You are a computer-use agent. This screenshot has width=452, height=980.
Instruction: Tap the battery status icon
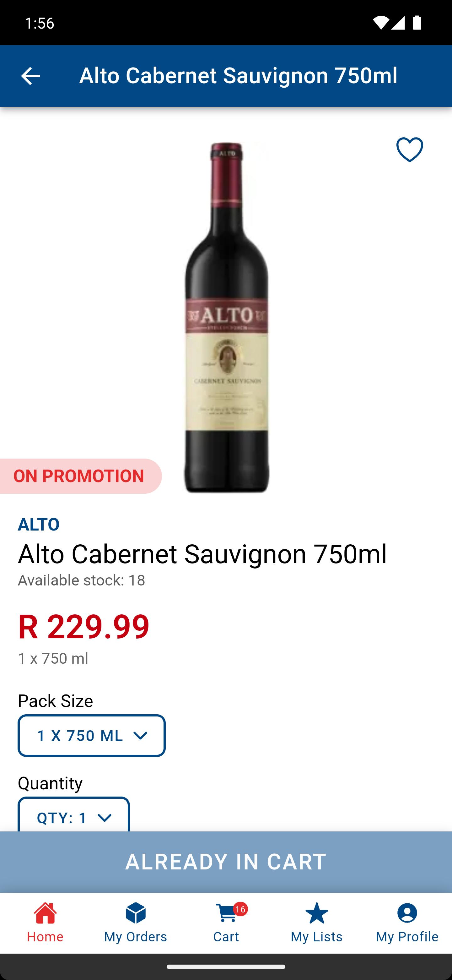(x=417, y=23)
